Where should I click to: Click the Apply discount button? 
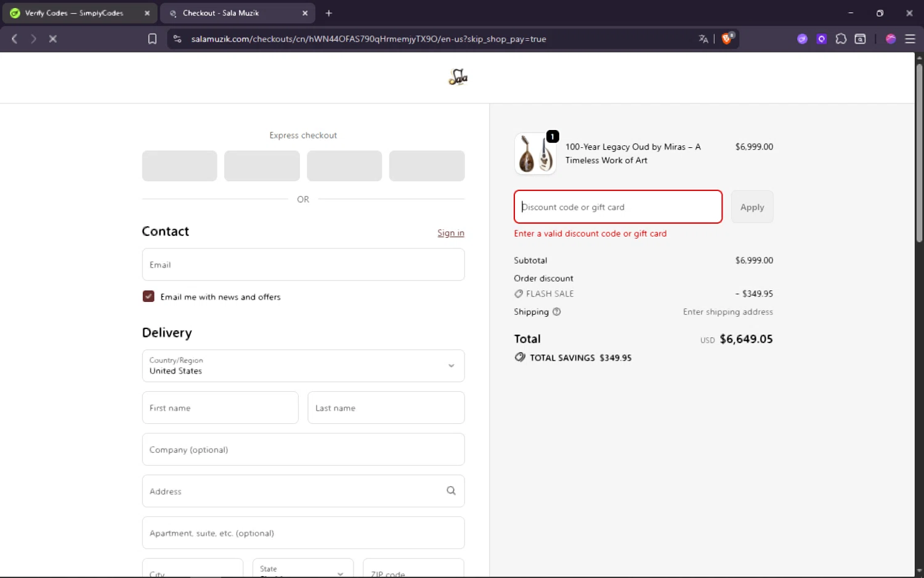[x=752, y=207]
